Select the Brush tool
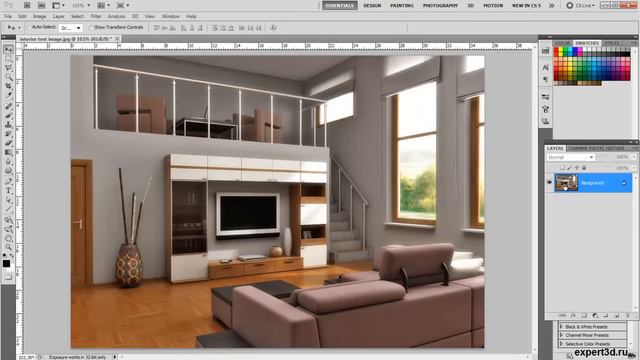 point(8,116)
